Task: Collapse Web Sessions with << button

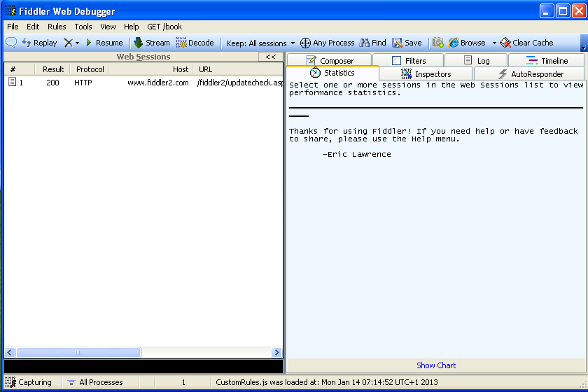Action: tap(271, 57)
